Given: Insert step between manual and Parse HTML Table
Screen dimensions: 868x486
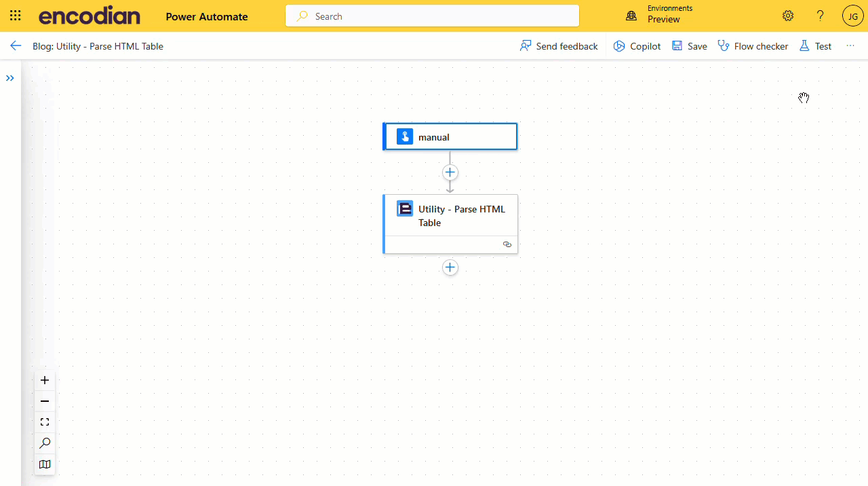Looking at the screenshot, I should click(x=450, y=172).
